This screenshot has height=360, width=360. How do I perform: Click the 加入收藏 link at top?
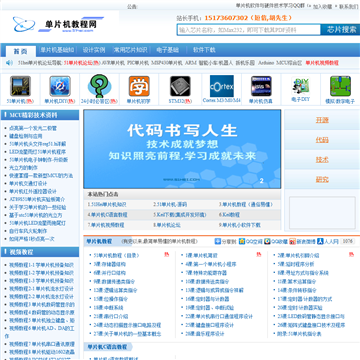[x=322, y=7]
